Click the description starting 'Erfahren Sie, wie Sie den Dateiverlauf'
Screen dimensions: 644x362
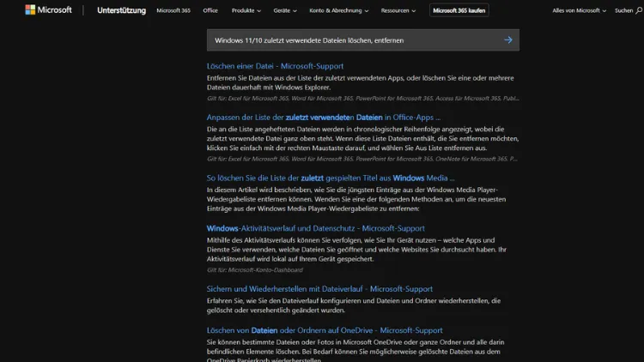pos(354,305)
